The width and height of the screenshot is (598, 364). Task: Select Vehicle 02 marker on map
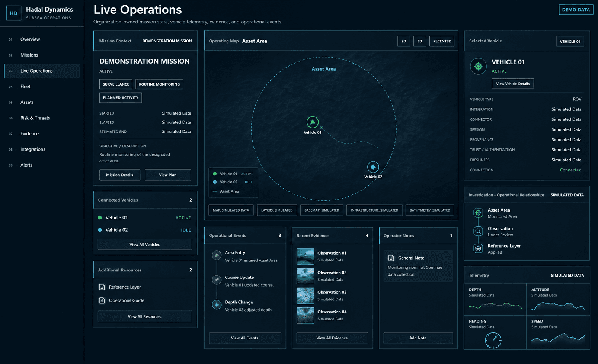(x=373, y=167)
